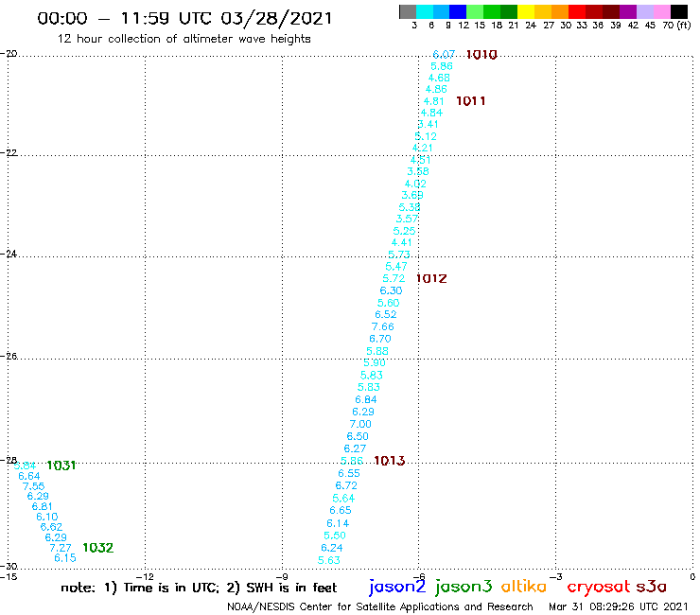Click the pass time label 1010
The image size is (700, 615).
481,55
